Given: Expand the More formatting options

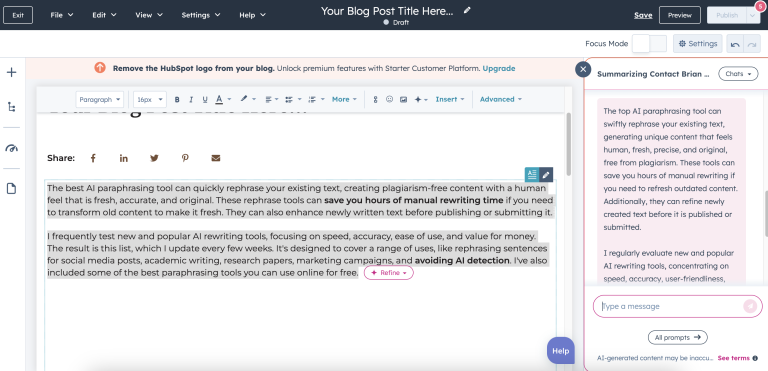Looking at the screenshot, I should 344,99.
